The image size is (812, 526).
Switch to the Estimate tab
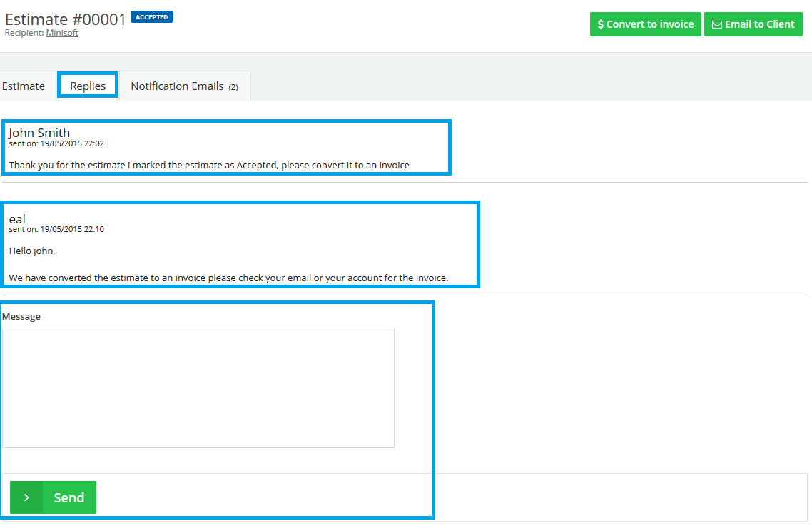click(24, 86)
